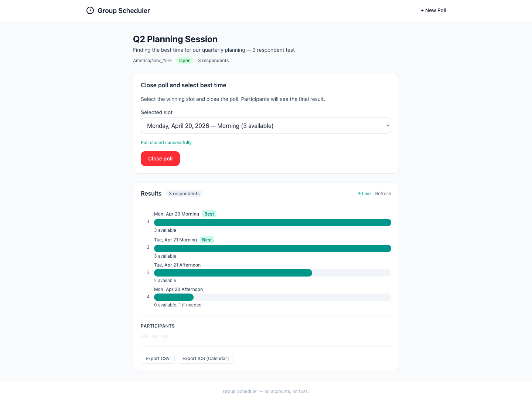Click the first participant placeholder chip
Screen dimensions: 532x400
(x=144, y=337)
